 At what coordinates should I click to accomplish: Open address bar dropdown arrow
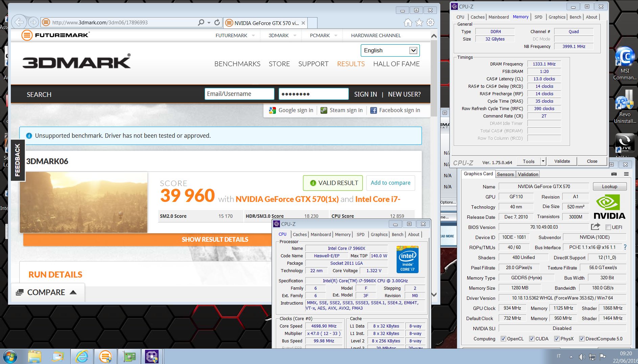click(x=209, y=23)
